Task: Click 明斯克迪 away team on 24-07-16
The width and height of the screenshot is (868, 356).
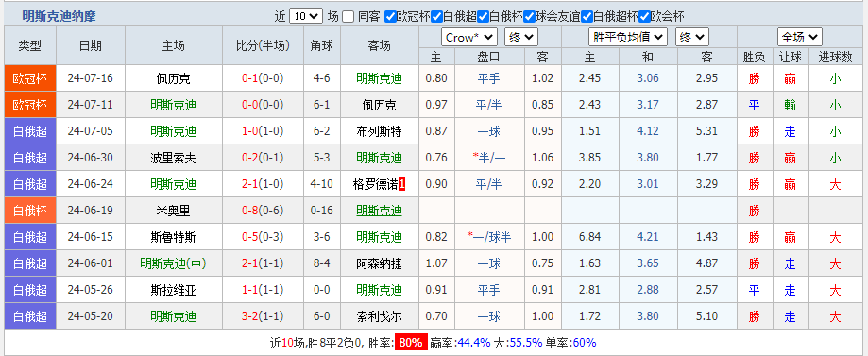Action: [379, 78]
